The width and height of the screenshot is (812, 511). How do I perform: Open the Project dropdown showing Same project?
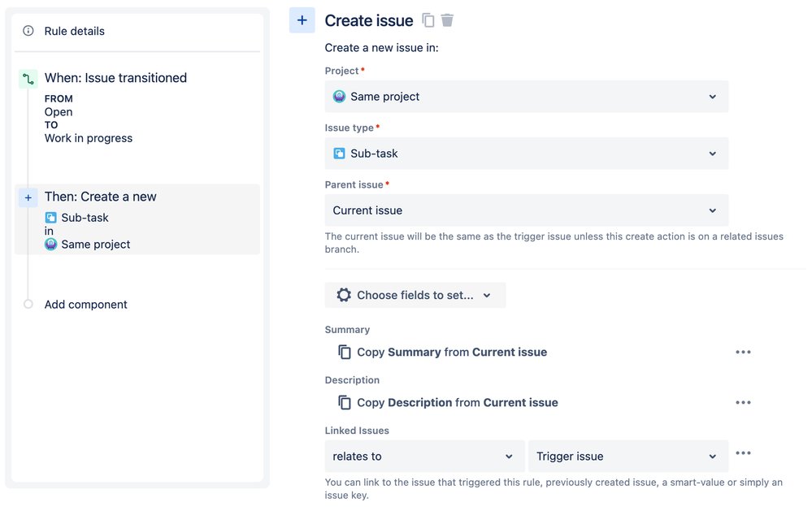point(526,97)
